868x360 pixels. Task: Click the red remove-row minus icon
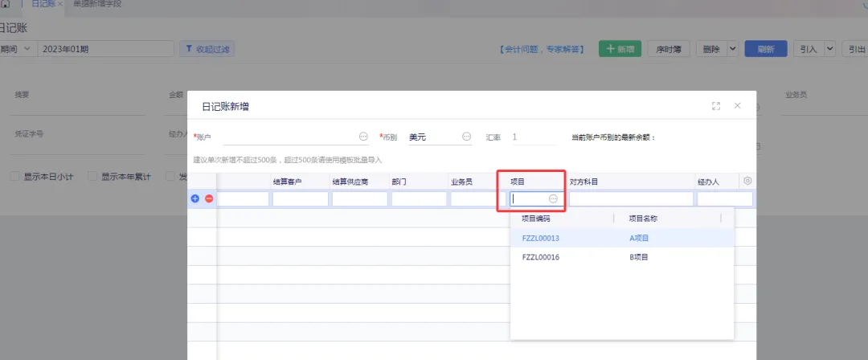click(x=209, y=198)
